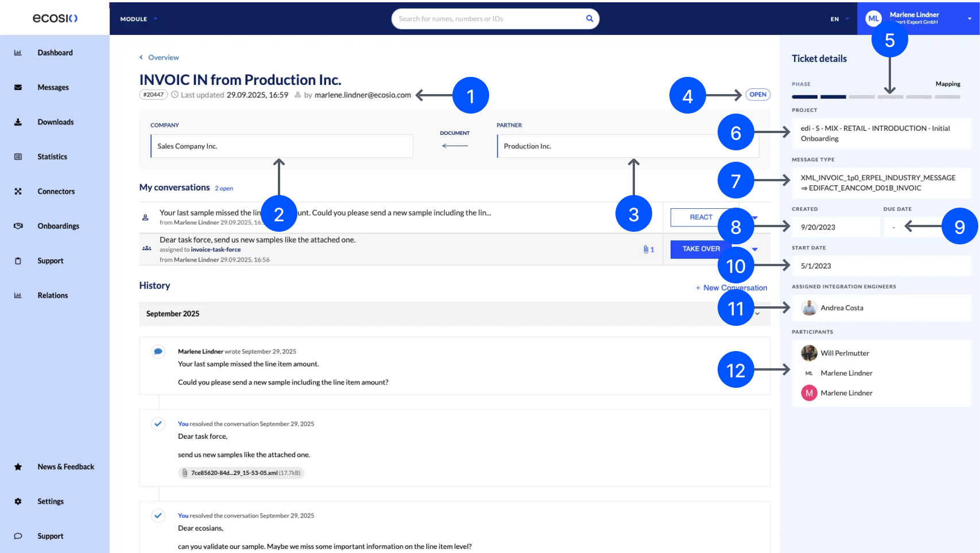Open the EN language dropdown
This screenshot has width=980, height=553.
pos(839,19)
